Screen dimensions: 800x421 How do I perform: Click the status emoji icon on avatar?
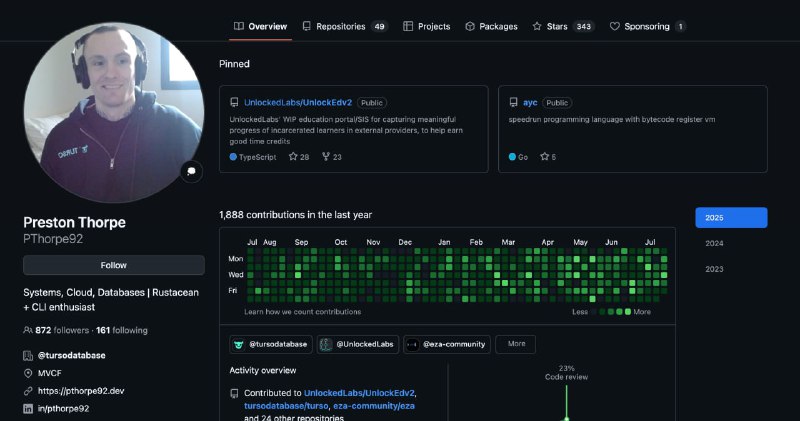click(x=191, y=171)
